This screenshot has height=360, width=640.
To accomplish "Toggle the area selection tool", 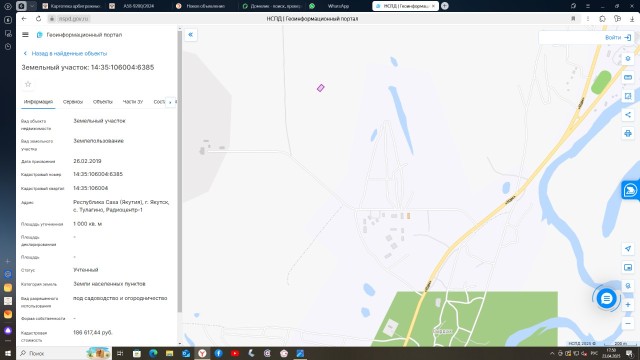I will point(628,96).
